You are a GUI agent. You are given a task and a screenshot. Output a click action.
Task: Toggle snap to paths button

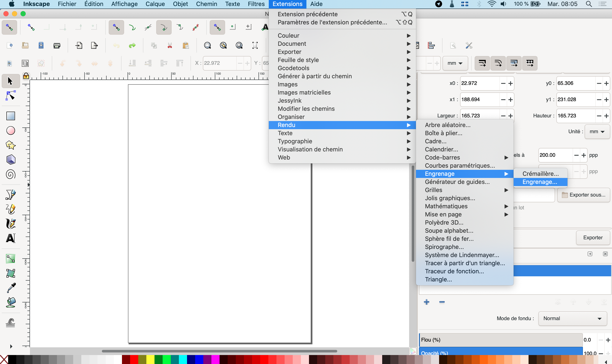pyautogui.click(x=132, y=27)
